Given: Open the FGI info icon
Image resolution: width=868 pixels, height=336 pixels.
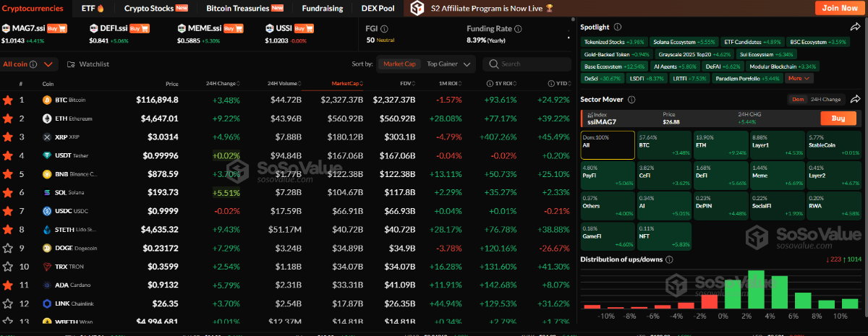Looking at the screenshot, I should point(383,28).
